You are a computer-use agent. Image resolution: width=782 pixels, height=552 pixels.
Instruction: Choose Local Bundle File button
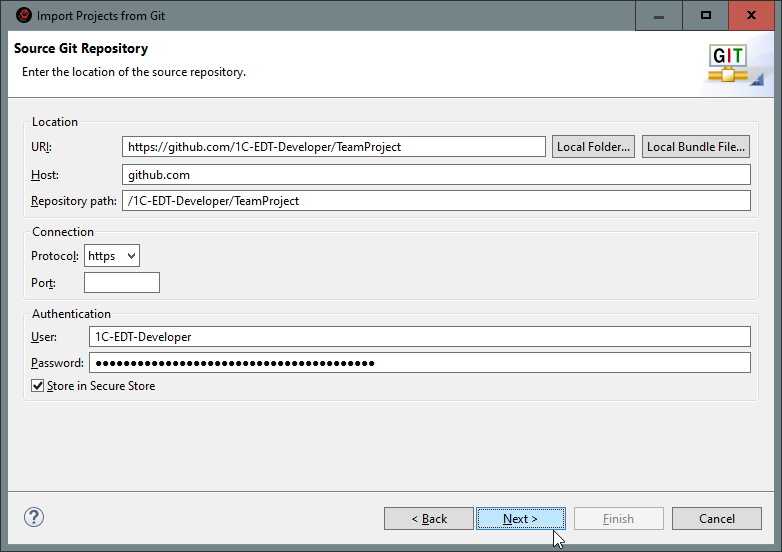coord(696,147)
